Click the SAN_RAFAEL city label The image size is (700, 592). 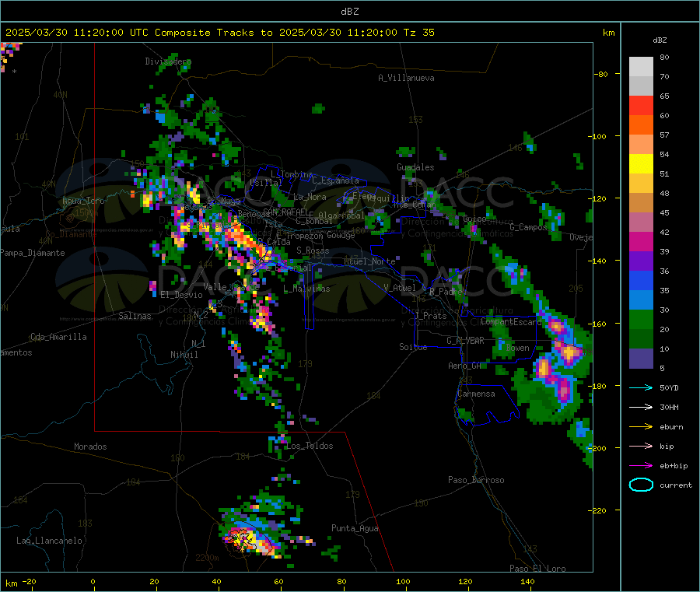(x=285, y=212)
